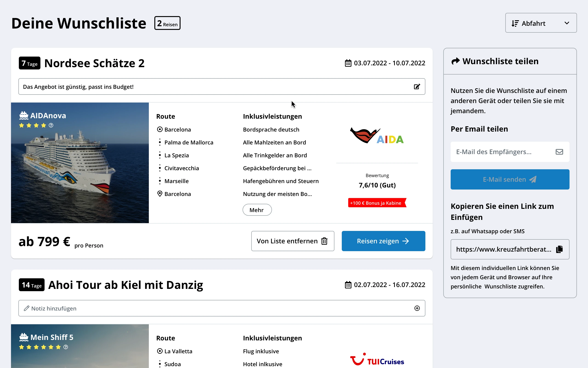Screen dimensions: 588x368
Task: Click the plus icon in Notiz hinzufügen
Action: 417,308
